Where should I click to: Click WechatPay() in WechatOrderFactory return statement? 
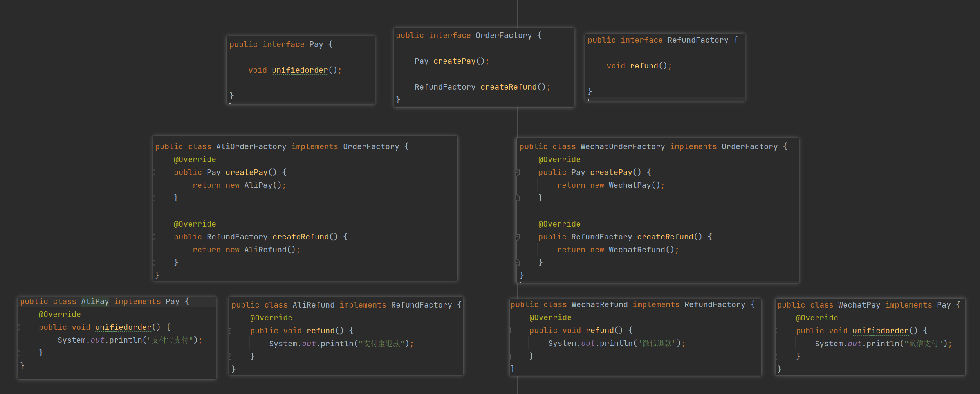coord(634,185)
